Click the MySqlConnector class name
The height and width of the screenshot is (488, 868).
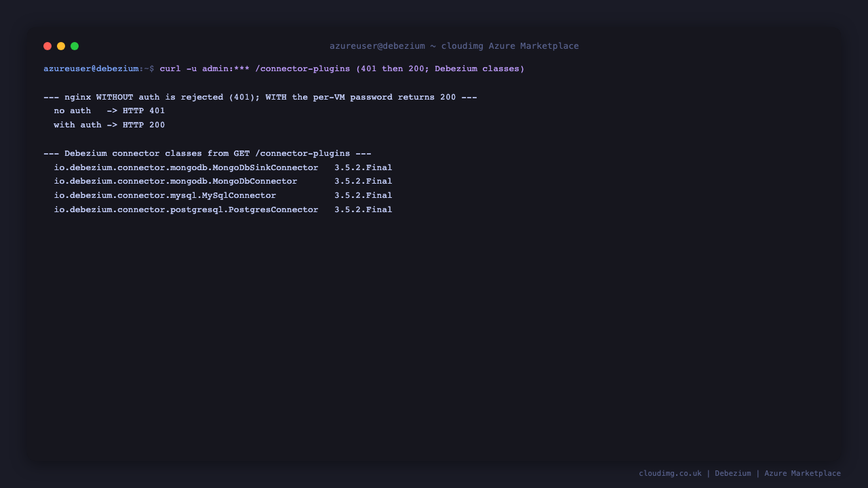[x=165, y=195]
